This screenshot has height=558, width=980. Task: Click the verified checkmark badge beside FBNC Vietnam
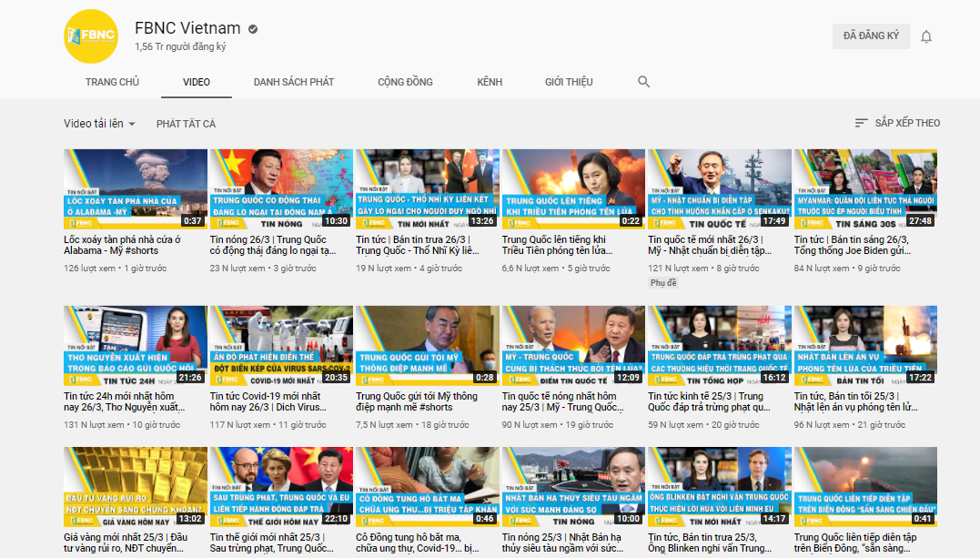coord(253,29)
